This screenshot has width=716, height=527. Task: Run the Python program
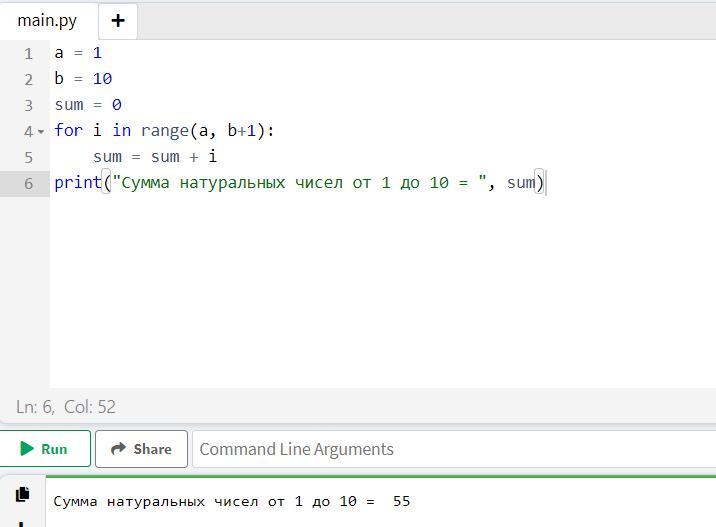(45, 449)
